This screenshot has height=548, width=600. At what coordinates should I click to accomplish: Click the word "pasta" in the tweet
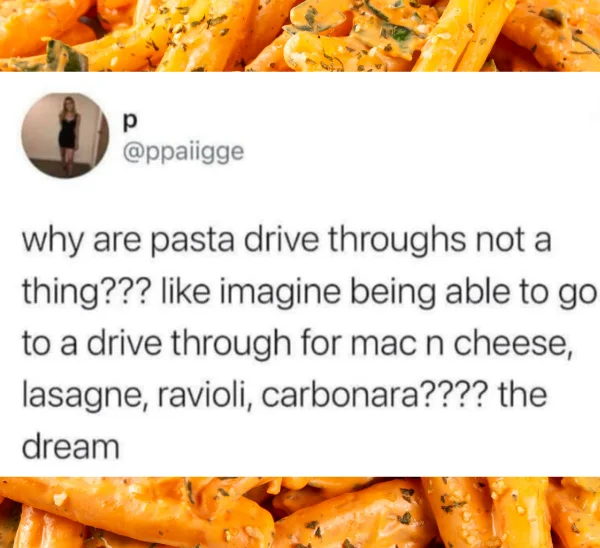tap(192, 242)
